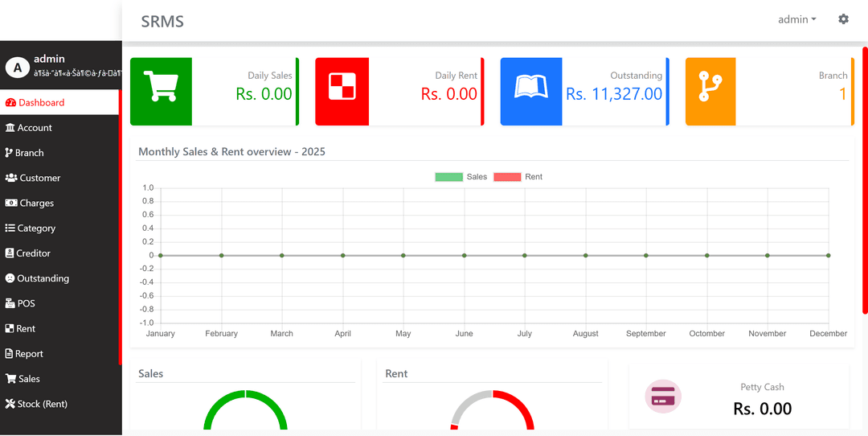Click the Customer people icon
868x436 pixels.
click(x=11, y=178)
